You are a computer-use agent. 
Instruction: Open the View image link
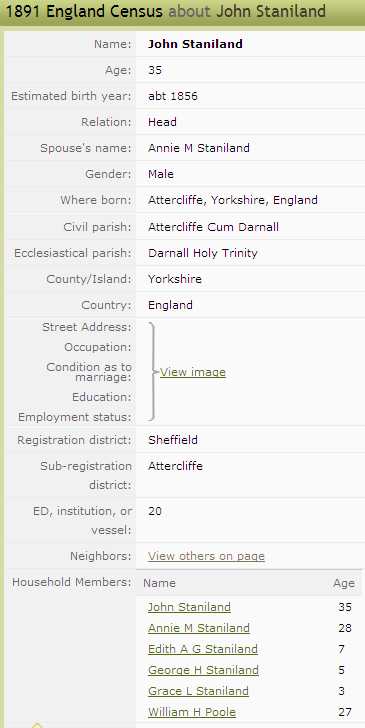193,372
